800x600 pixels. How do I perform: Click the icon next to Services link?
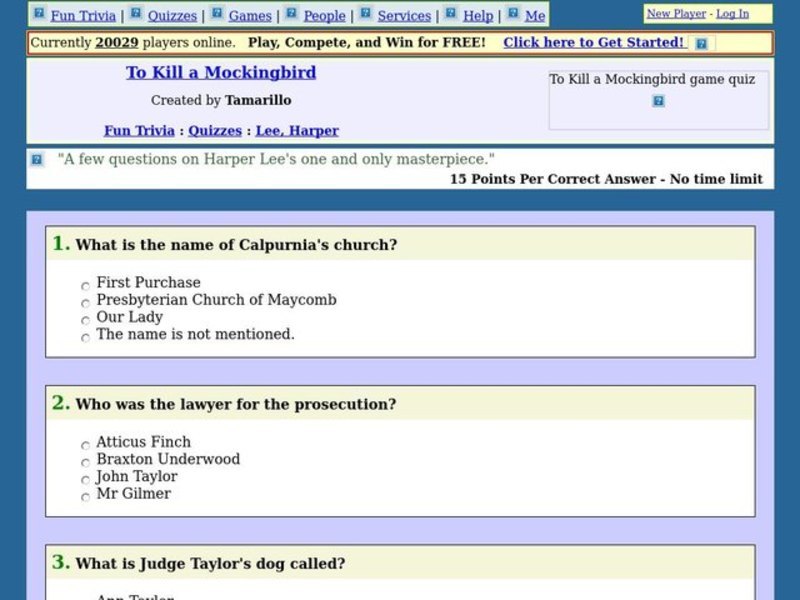coord(366,14)
